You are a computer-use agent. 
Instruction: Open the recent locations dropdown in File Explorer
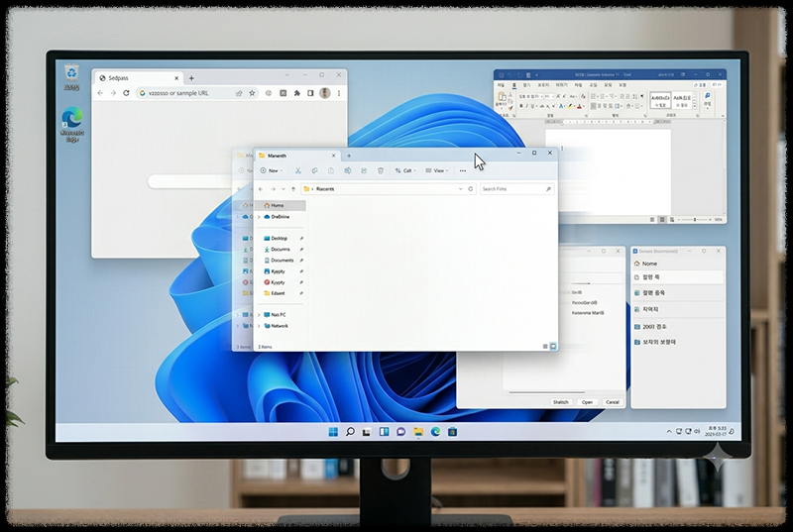click(283, 189)
